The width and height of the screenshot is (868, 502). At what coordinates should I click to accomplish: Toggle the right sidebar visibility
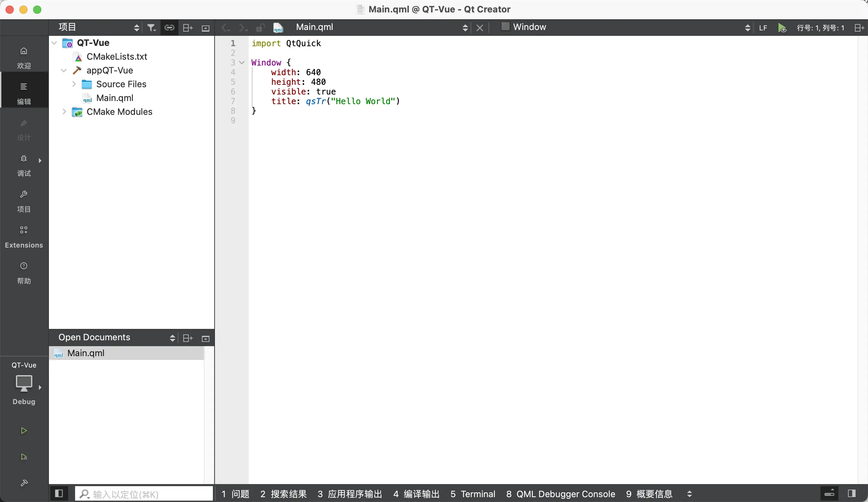point(852,493)
